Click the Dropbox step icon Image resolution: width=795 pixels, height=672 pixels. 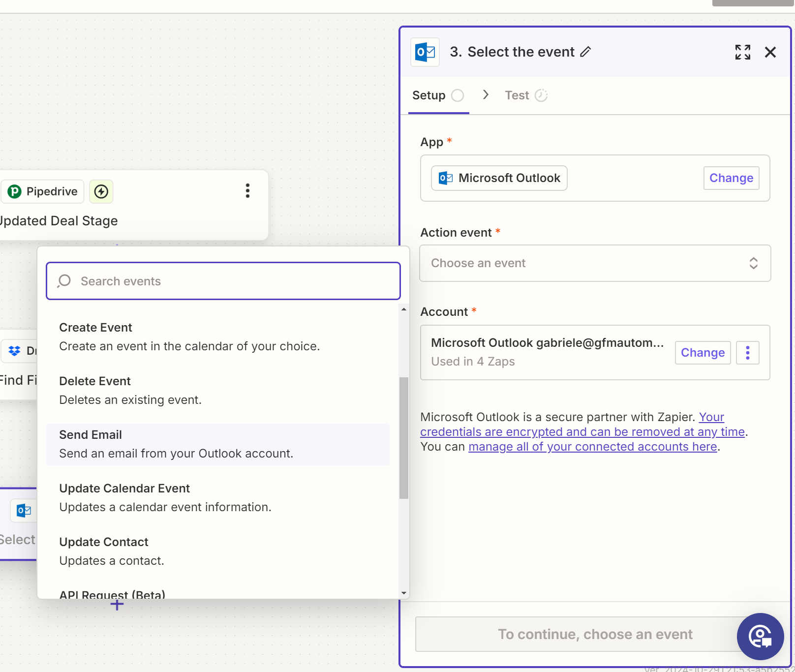pos(15,351)
